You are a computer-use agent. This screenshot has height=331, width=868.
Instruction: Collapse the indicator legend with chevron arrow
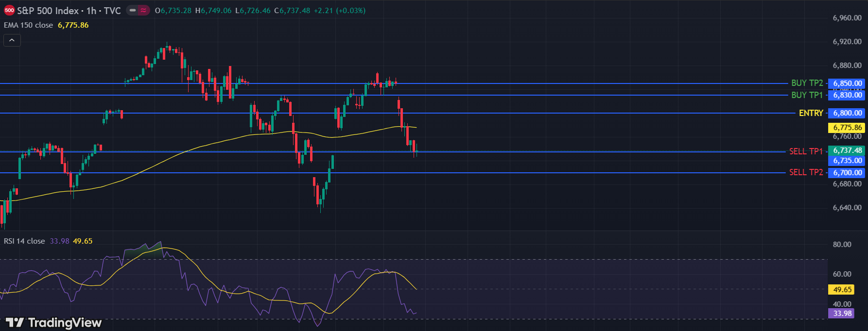12,40
